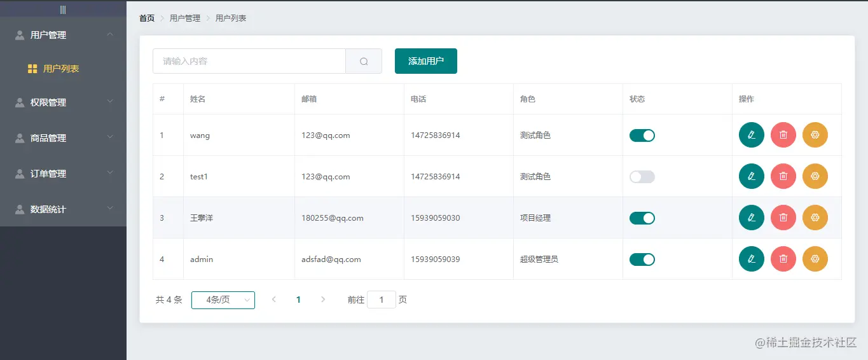This screenshot has height=360, width=868.
Task: Expand the 数据统计 menu chevron
Action: tap(110, 209)
